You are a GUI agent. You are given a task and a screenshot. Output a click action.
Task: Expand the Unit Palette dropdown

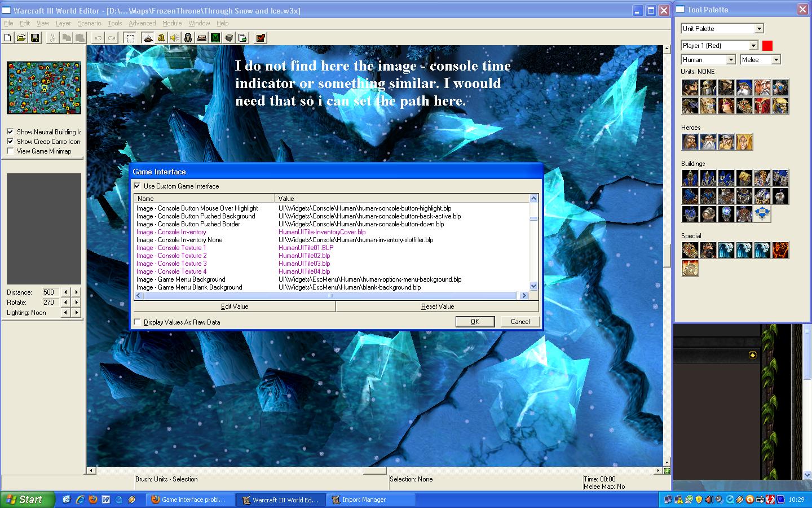point(722,28)
